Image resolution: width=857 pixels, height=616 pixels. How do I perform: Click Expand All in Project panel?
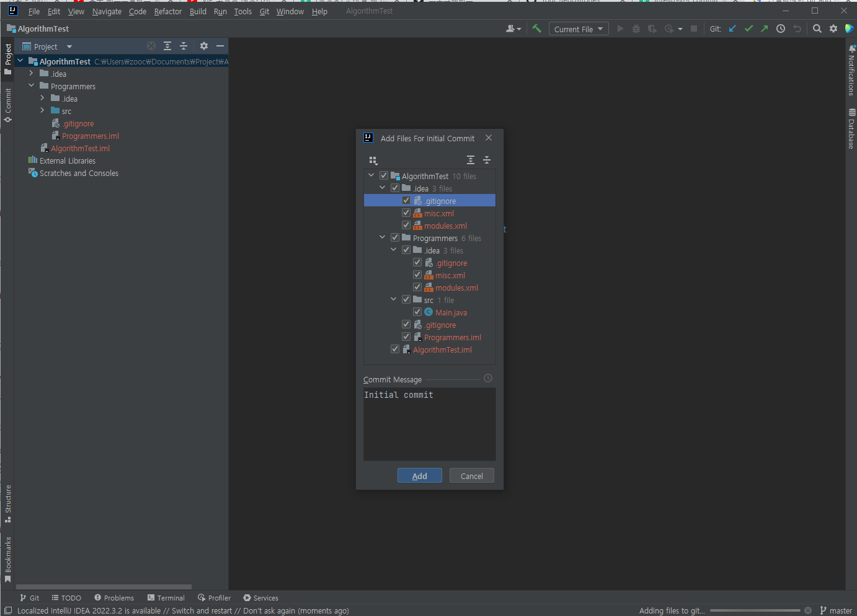click(167, 46)
